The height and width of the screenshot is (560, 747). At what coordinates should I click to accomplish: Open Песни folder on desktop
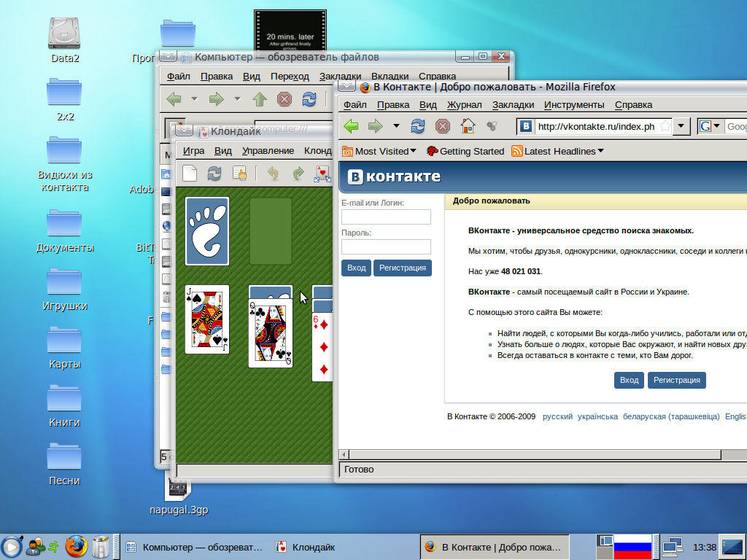coord(65,464)
